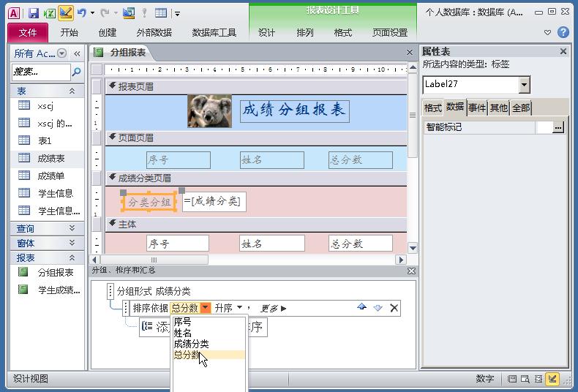This screenshot has width=578, height=392.
Task: Open the Customize Quick Access Toolbar dropdown
Action: point(177,14)
